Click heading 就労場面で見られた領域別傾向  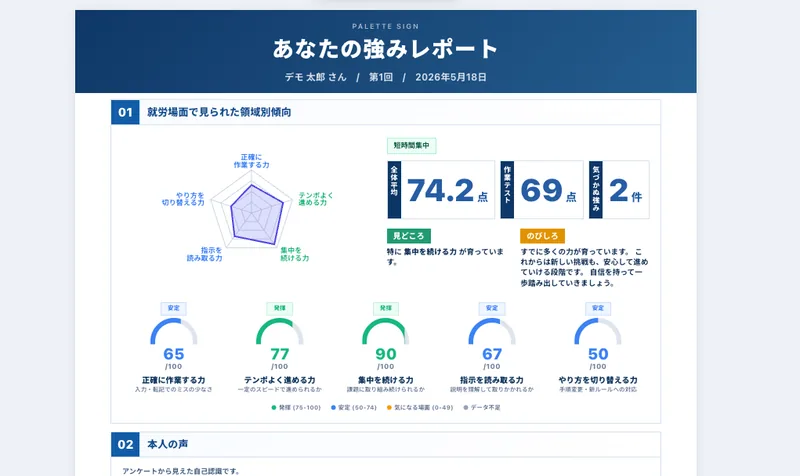(x=219, y=112)
